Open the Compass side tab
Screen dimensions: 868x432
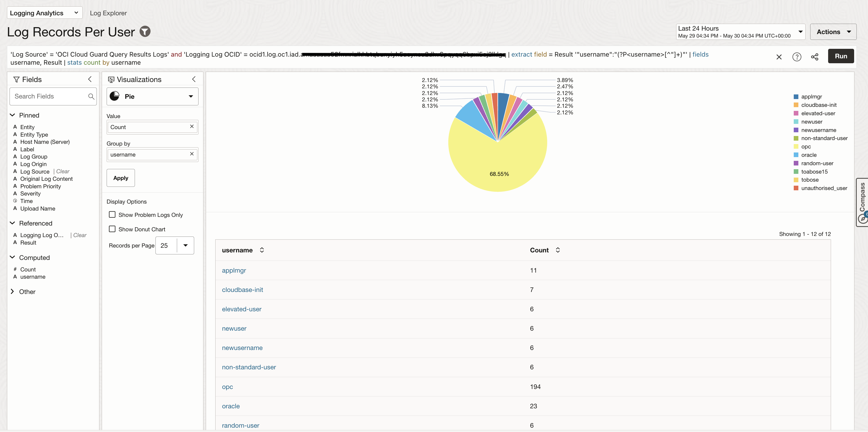pyautogui.click(x=862, y=202)
